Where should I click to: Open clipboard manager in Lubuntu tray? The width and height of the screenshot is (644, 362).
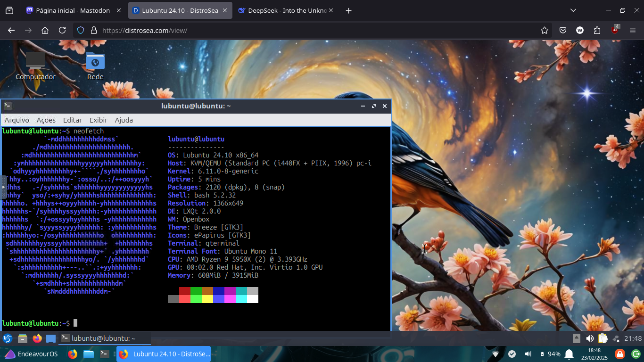coord(603,338)
